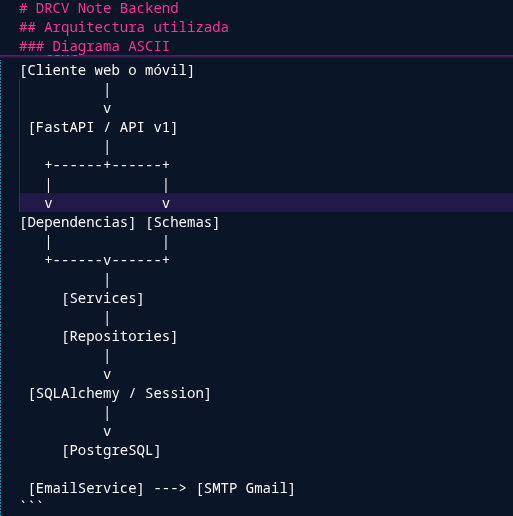
Task: Place cursor on [Schemas] box text
Action: pos(182,222)
